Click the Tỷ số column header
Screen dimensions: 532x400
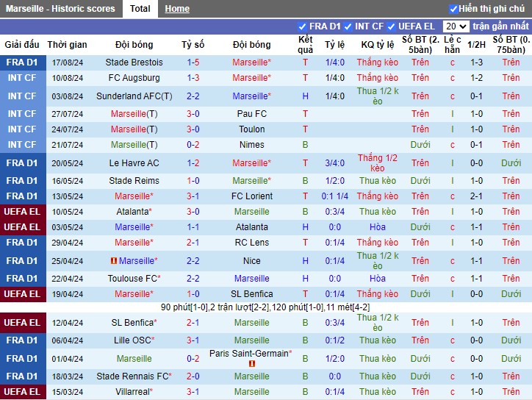(x=193, y=44)
